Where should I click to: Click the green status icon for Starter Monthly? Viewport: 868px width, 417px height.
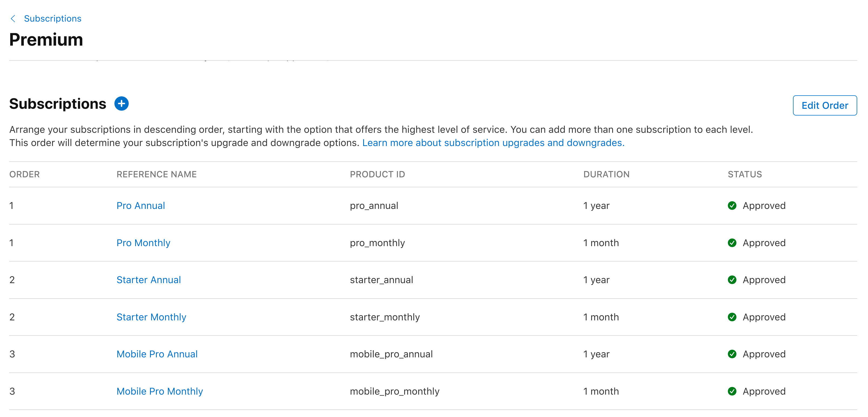pos(732,317)
